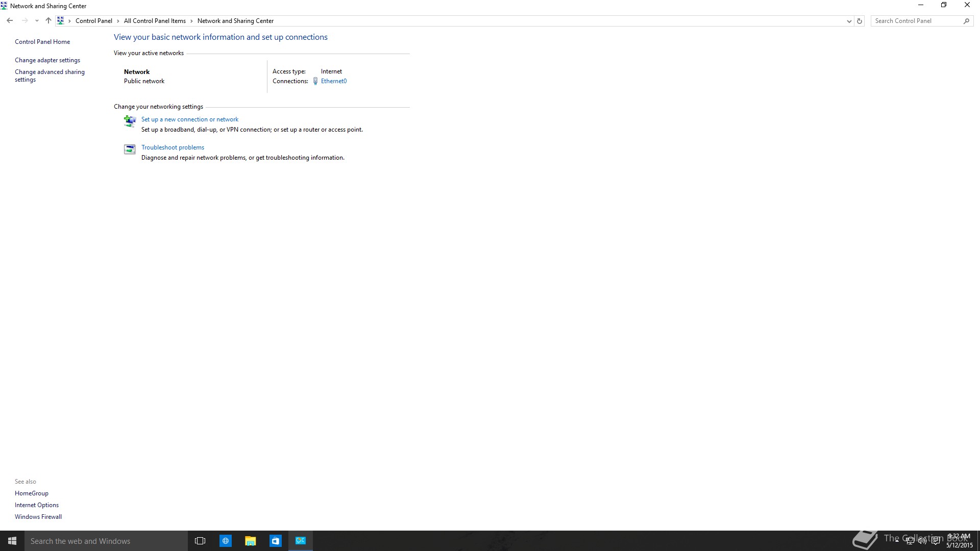Viewport: 980px width, 551px height.
Task: Click the 'Network' active network name
Action: 137,72
